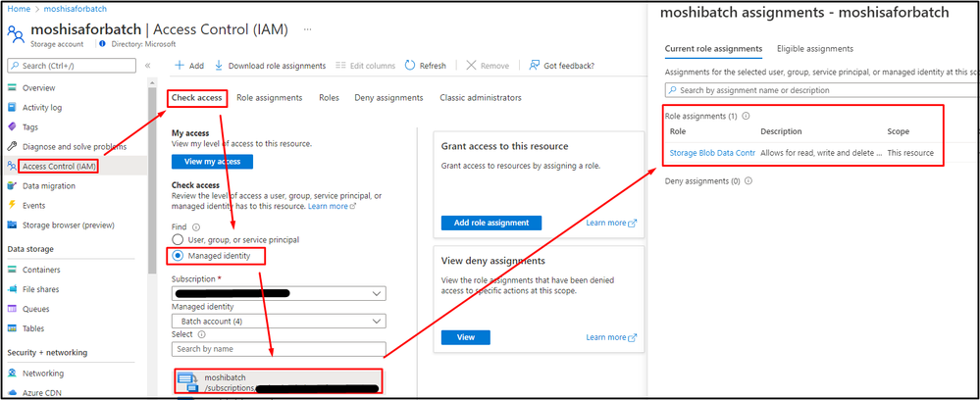The image size is (980, 400).
Task: Open the Azure CDN icon
Action: pos(12,393)
